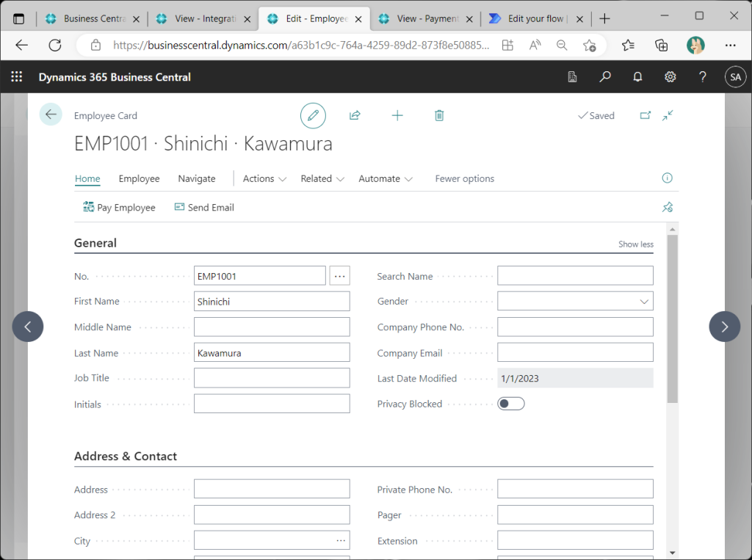Screen dimensions: 752x560
Task: Click the First Name field
Action: point(272,301)
